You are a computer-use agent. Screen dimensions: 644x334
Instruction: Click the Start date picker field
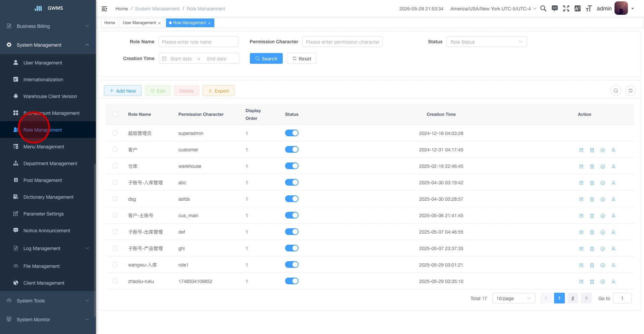click(x=181, y=58)
